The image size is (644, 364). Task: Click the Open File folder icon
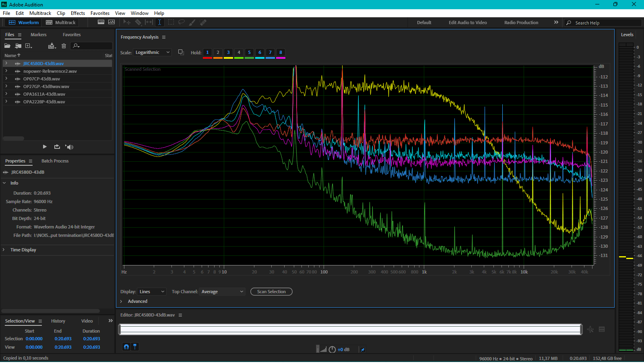point(7,46)
